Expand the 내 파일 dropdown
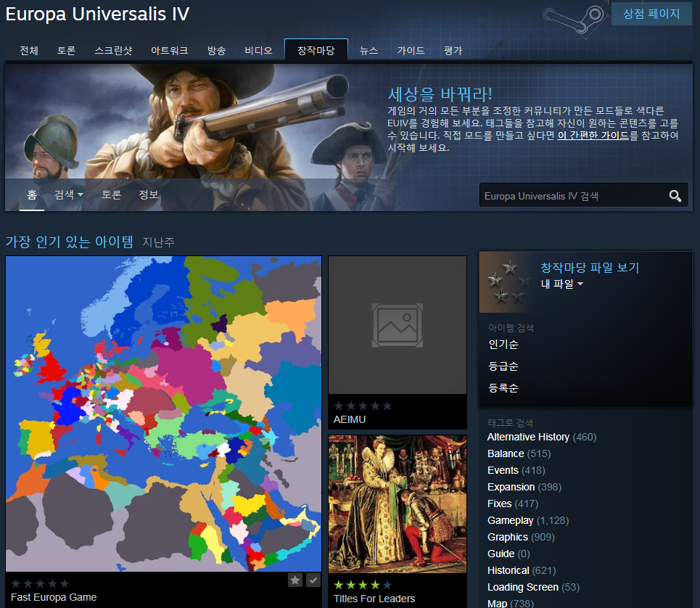Image resolution: width=700 pixels, height=608 pixels. point(561,284)
